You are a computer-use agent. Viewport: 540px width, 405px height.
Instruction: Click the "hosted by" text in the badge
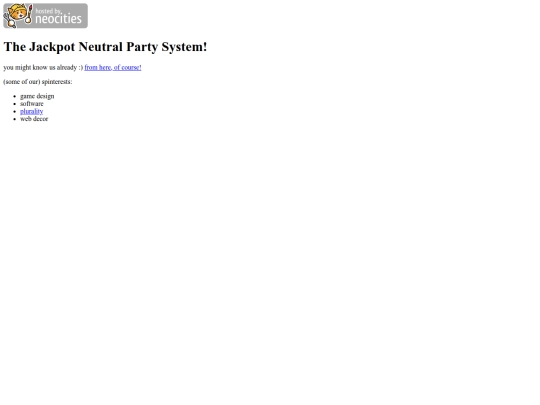click(x=48, y=11)
